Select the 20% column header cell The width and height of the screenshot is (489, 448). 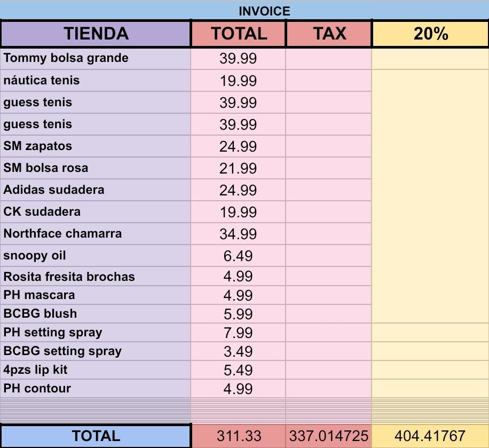430,34
